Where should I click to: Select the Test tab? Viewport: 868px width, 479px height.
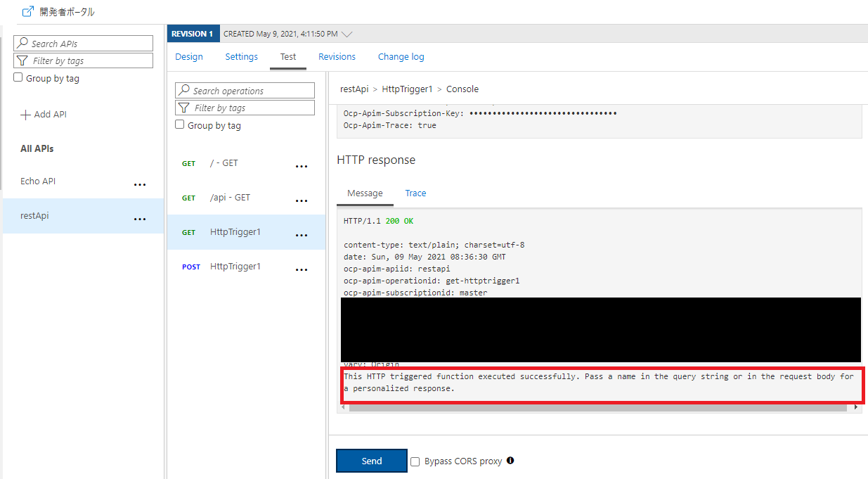pos(288,57)
